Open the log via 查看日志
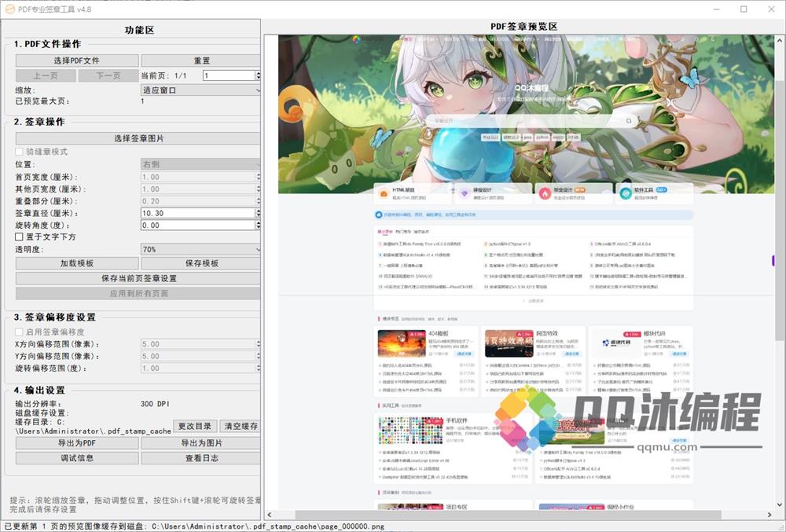The width and height of the screenshot is (786, 532). point(202,458)
